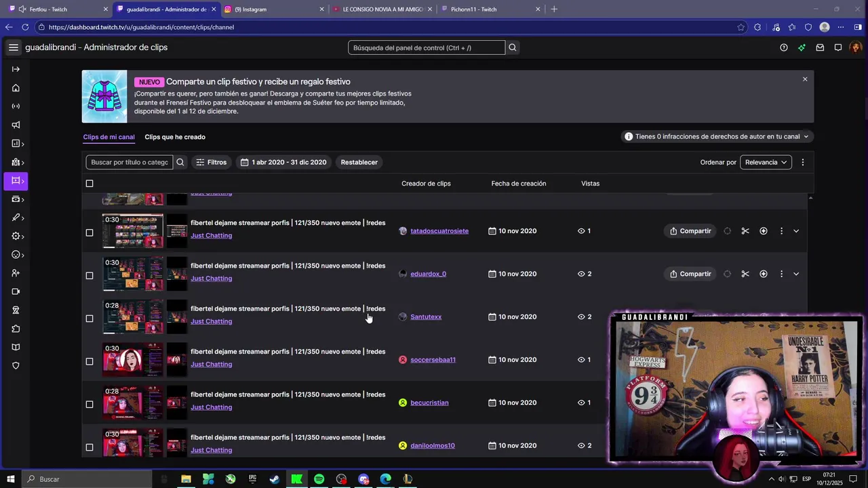Select the clip by Santutexx checkbox

click(x=90, y=319)
